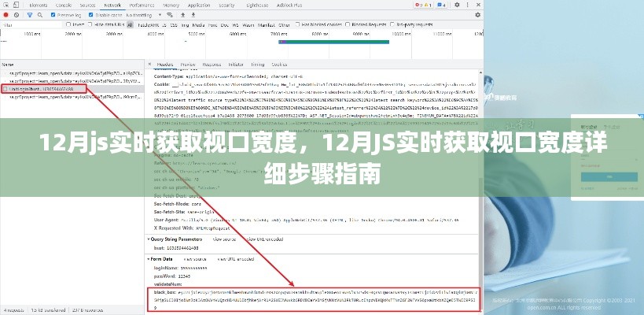Select the login request row in the list

coord(72,88)
